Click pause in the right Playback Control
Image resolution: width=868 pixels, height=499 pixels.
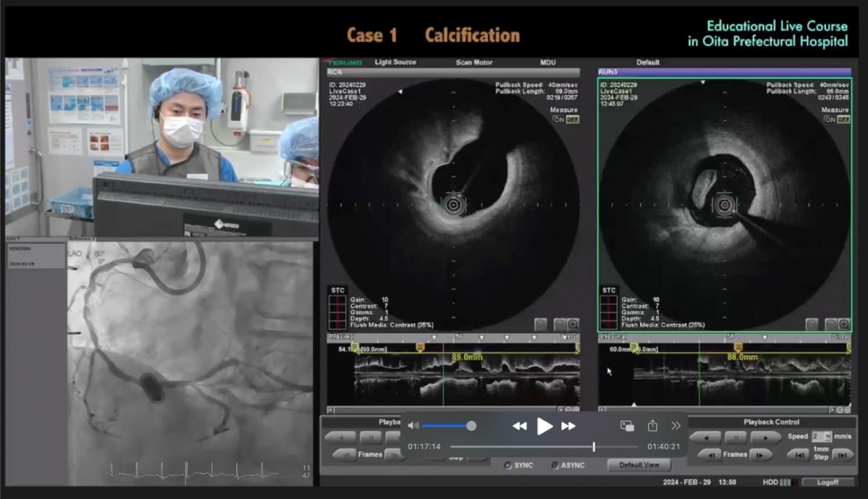coord(736,437)
